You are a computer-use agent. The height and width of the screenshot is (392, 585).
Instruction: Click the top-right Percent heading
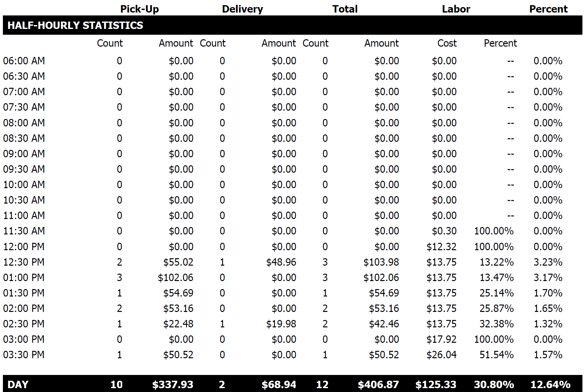pos(548,9)
